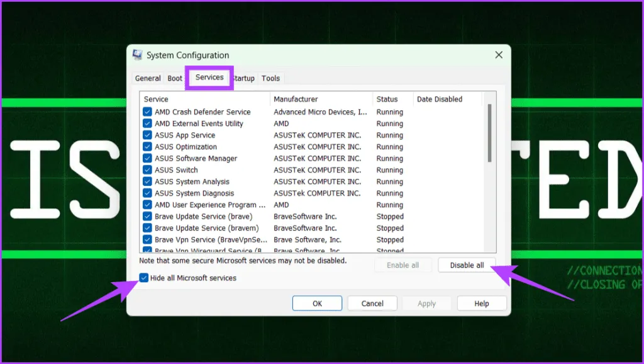The image size is (644, 364).
Task: Click the System Configuration title bar icon
Action: pyautogui.click(x=138, y=55)
